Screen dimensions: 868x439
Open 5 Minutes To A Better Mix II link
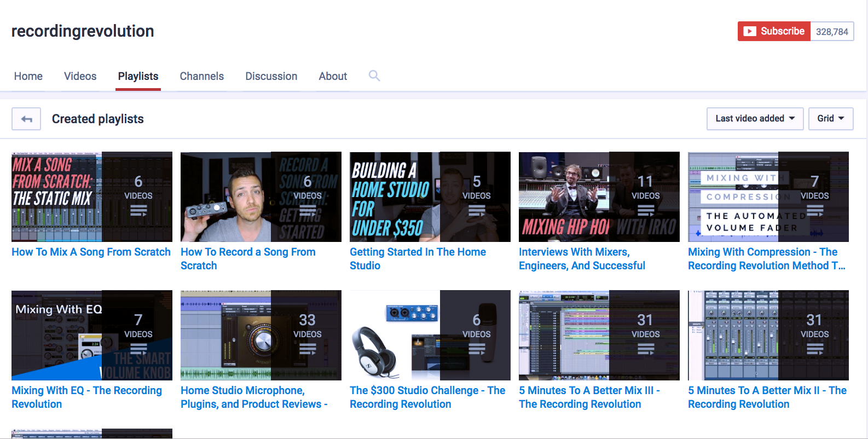[x=767, y=397]
